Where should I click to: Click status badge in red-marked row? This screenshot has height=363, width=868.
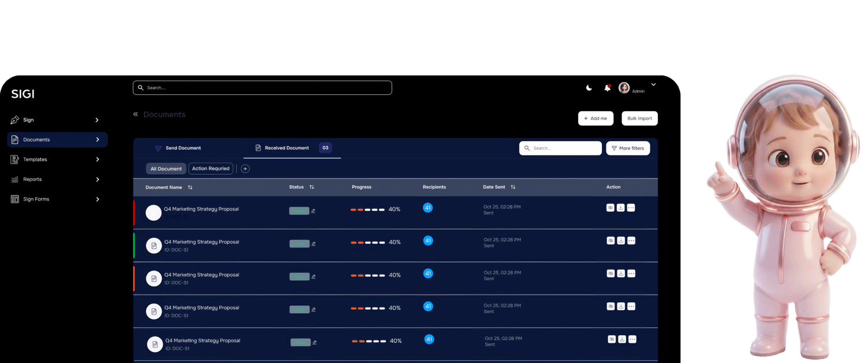click(x=299, y=211)
